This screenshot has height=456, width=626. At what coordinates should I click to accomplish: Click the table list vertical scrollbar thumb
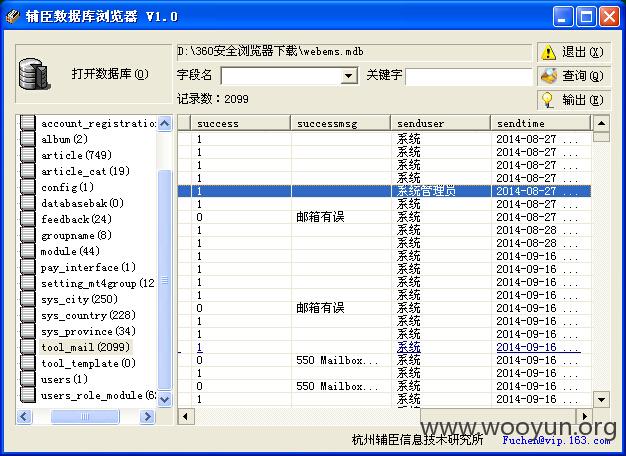164,280
